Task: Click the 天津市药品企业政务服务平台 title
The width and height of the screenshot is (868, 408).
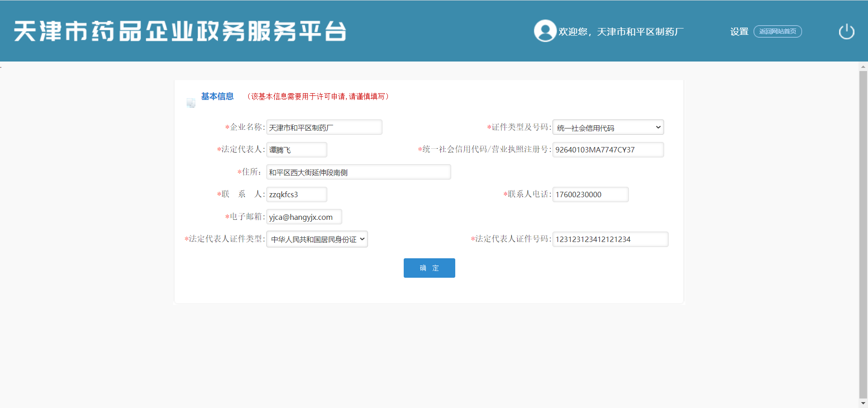Action: 180,31
